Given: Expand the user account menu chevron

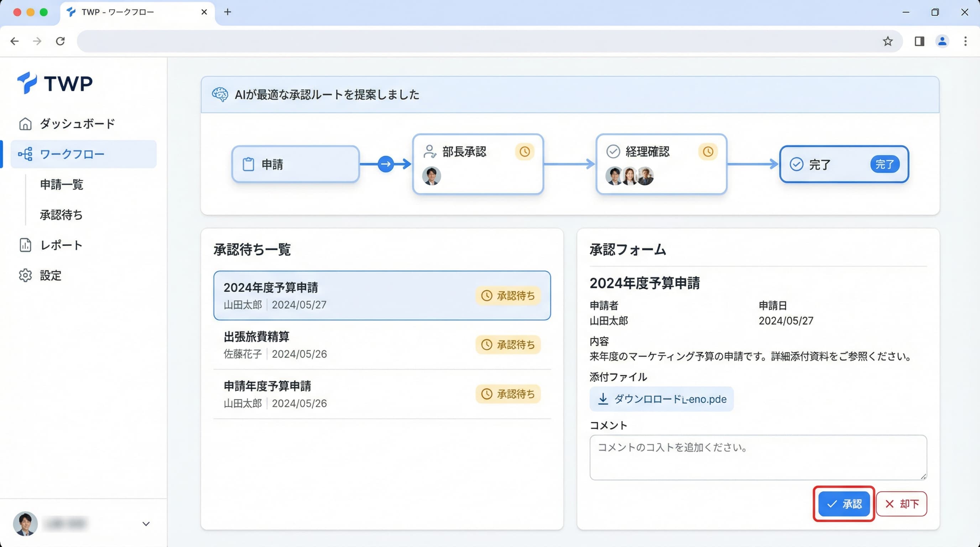Looking at the screenshot, I should tap(146, 524).
